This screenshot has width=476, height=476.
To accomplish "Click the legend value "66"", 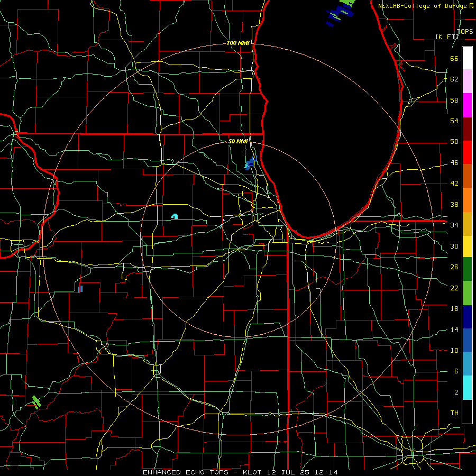I will tap(454, 58).
